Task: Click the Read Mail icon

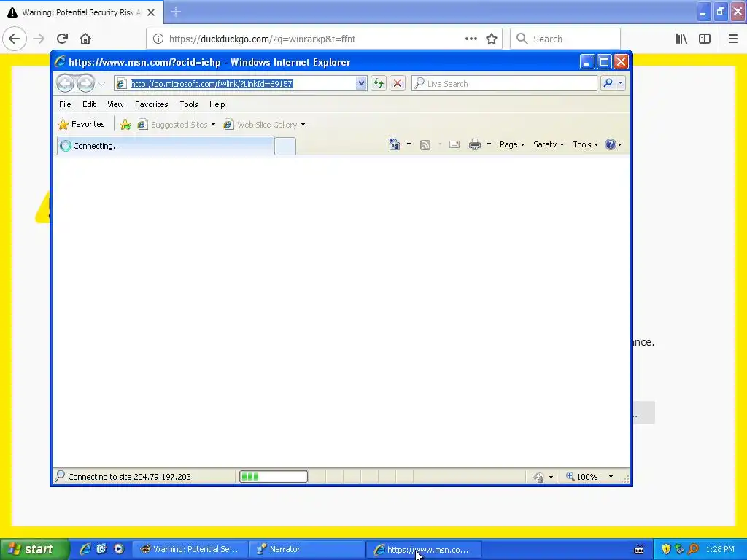Action: coord(454,144)
